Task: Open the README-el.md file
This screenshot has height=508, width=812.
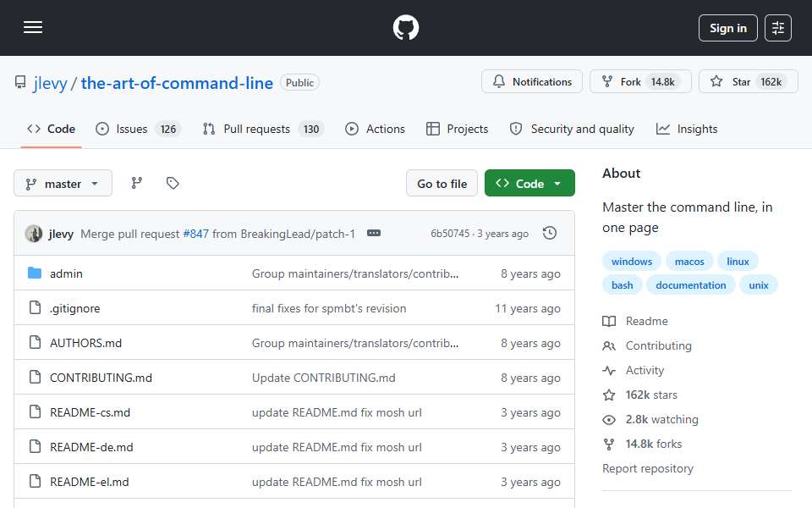Action: (x=89, y=482)
